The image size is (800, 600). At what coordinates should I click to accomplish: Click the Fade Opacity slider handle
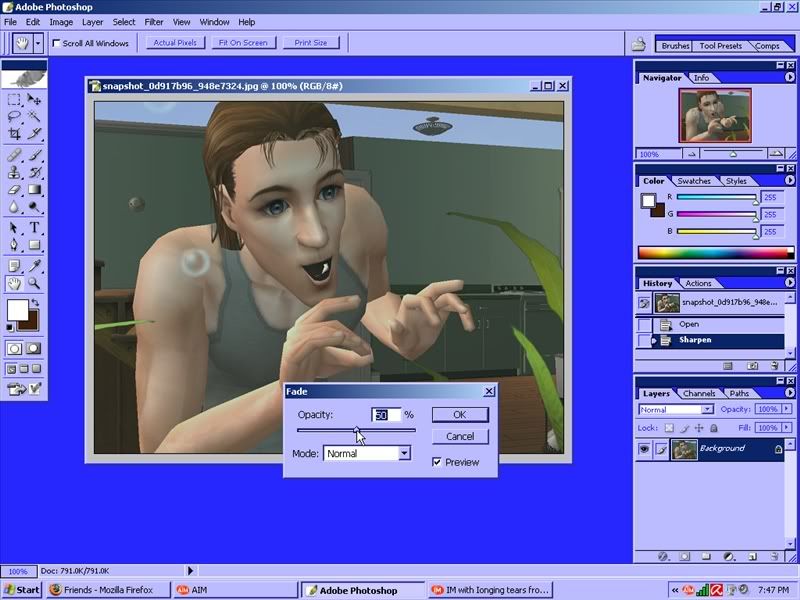pyautogui.click(x=357, y=430)
